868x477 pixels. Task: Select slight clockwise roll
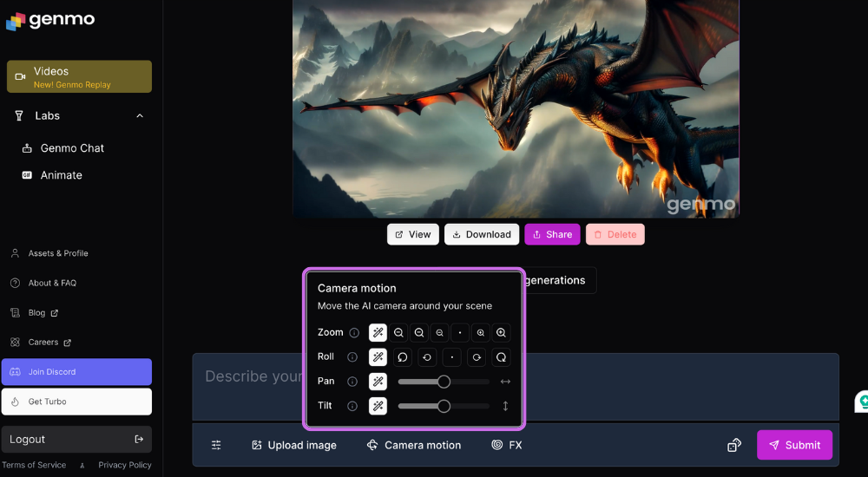pos(476,357)
